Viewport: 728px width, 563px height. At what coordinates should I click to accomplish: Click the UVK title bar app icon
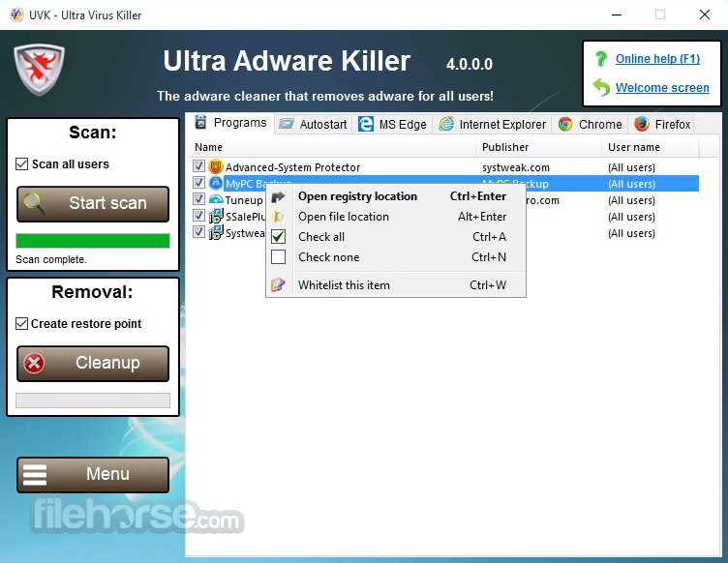coord(16,15)
